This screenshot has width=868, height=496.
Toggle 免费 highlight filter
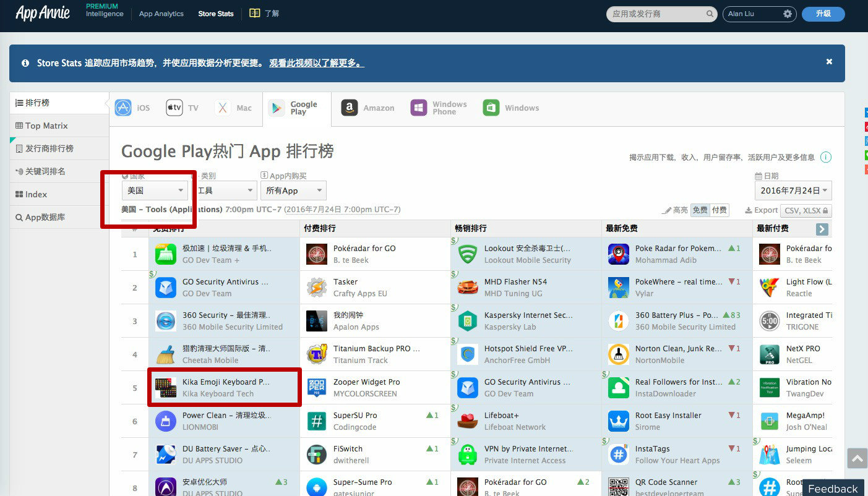click(x=700, y=210)
